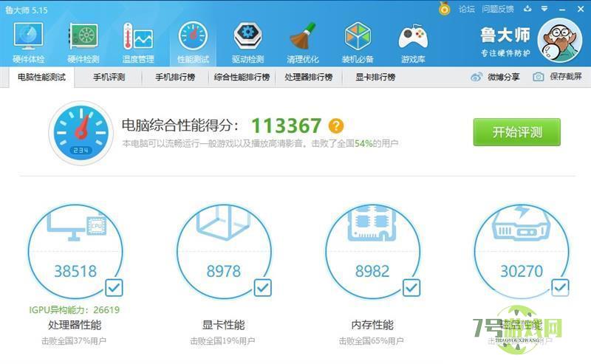Click IGPU异构能力: 26619 text
Viewport: 591px width, 364px height.
click(x=75, y=310)
